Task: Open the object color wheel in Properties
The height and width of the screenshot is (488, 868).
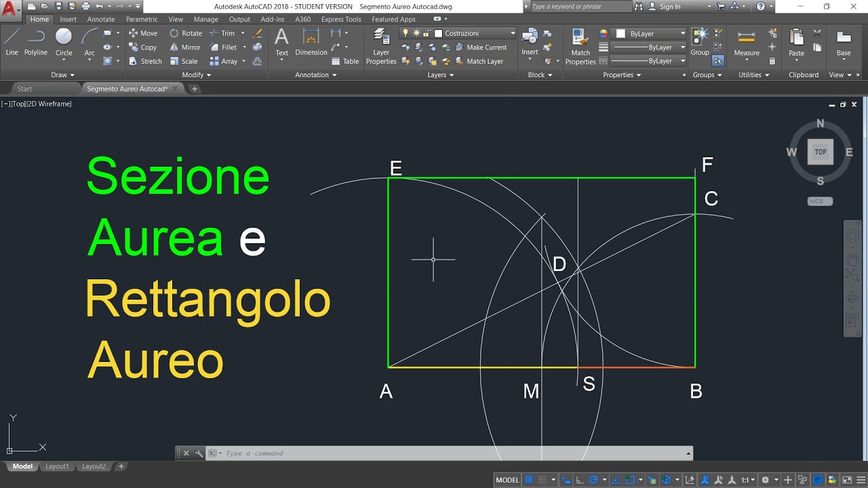Action: coord(604,33)
